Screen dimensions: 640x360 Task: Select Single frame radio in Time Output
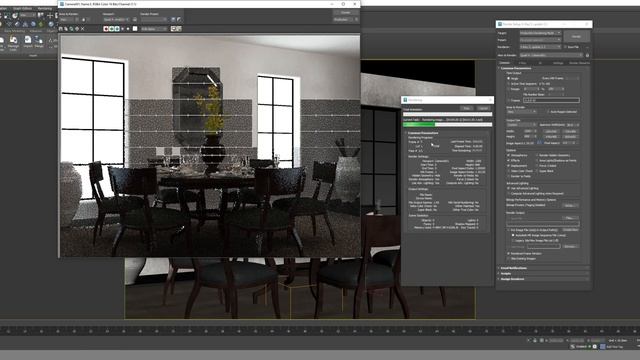508,78
